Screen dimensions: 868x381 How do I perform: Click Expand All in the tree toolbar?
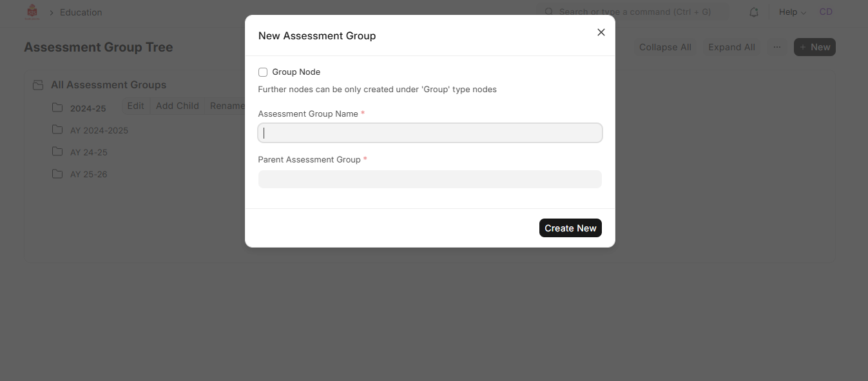731,47
